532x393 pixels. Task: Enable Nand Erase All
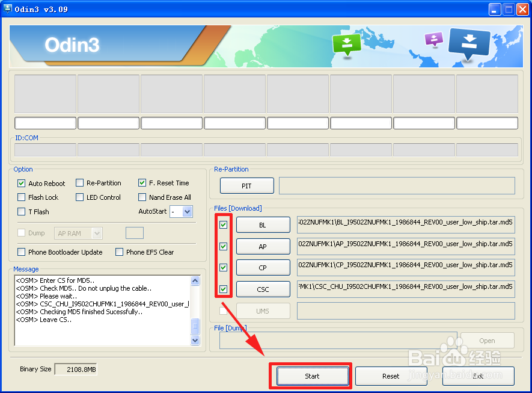[x=142, y=197]
